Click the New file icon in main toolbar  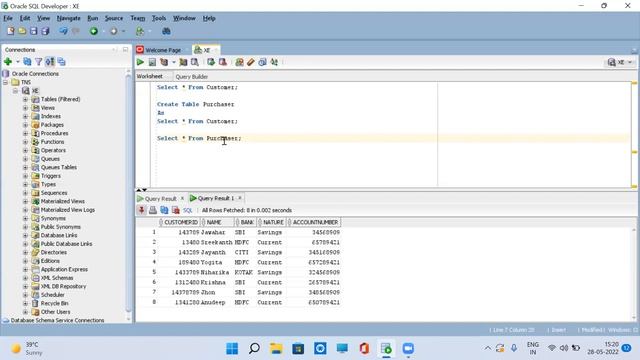(x=11, y=31)
